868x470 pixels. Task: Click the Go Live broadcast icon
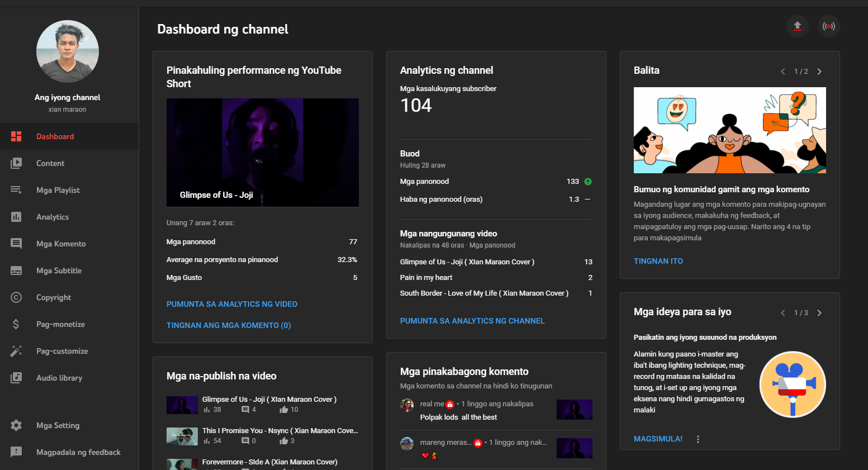point(829,26)
